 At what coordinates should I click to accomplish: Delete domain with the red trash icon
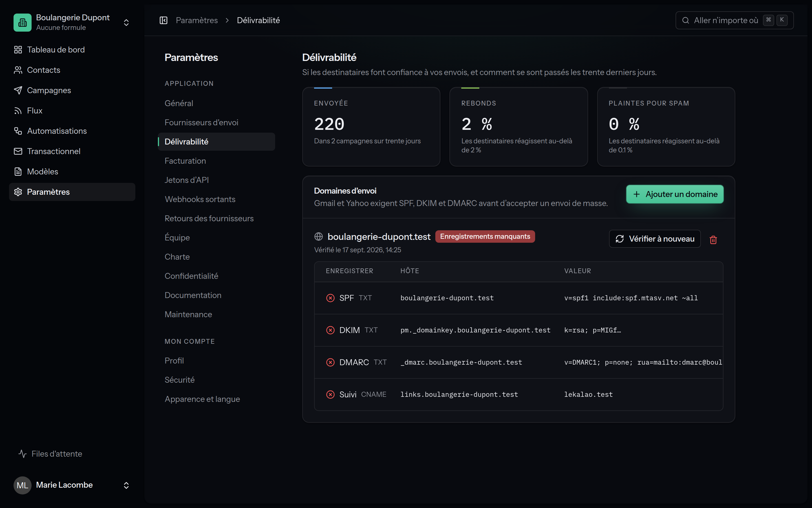[713, 240]
